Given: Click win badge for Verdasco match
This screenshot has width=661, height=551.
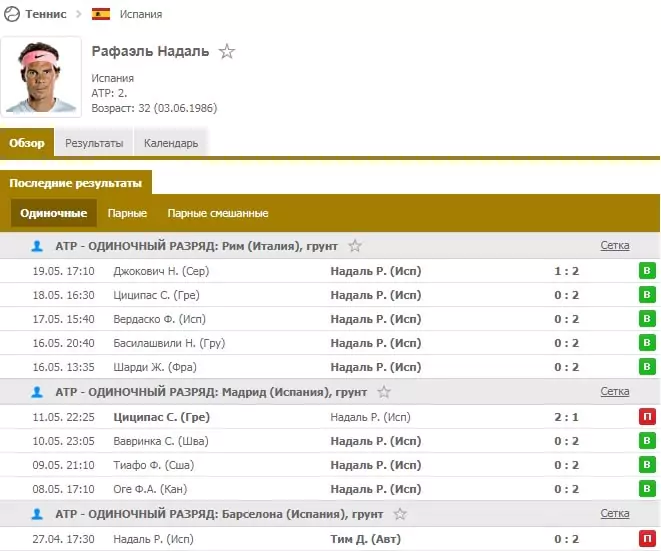Looking at the screenshot, I should coord(647,319).
